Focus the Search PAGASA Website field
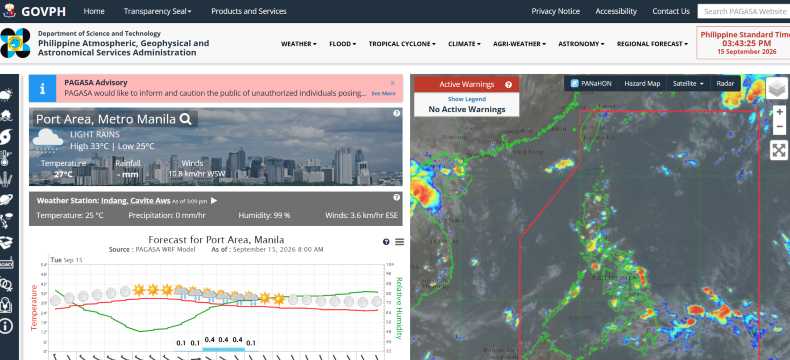 [743, 11]
